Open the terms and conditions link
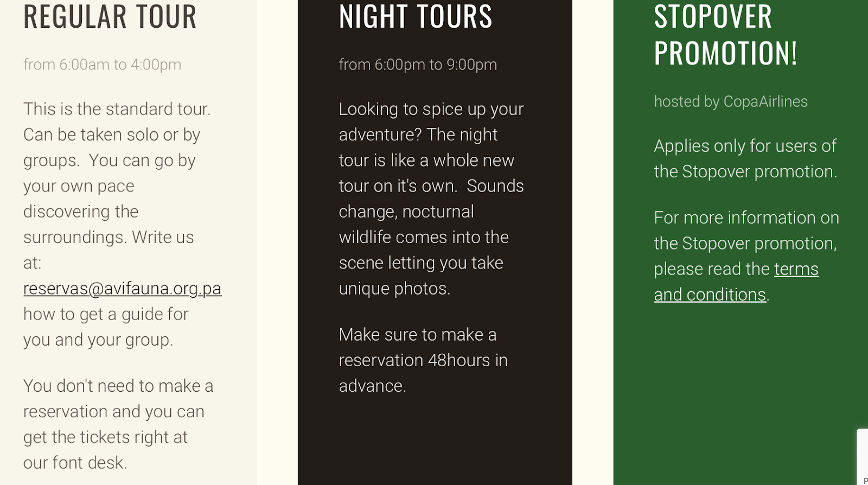 click(736, 282)
